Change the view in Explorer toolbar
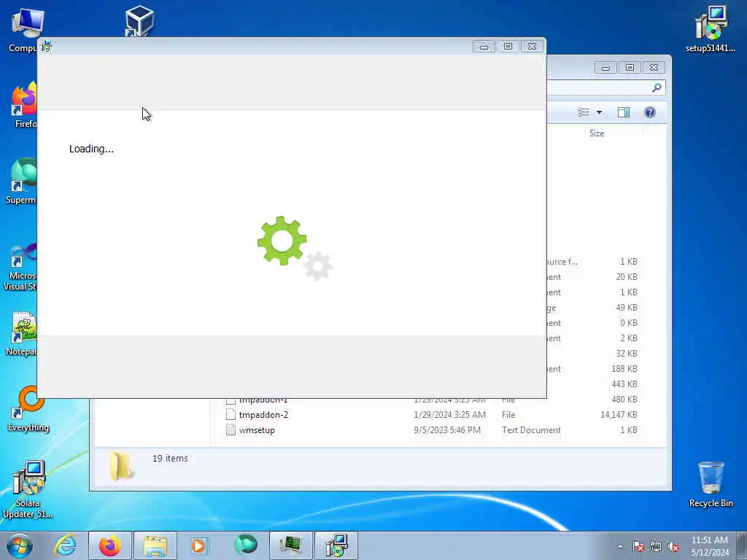 [x=584, y=112]
